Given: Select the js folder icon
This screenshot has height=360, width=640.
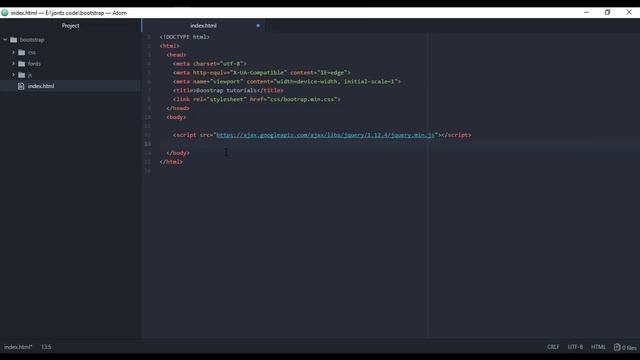Looking at the screenshot, I should [22, 75].
